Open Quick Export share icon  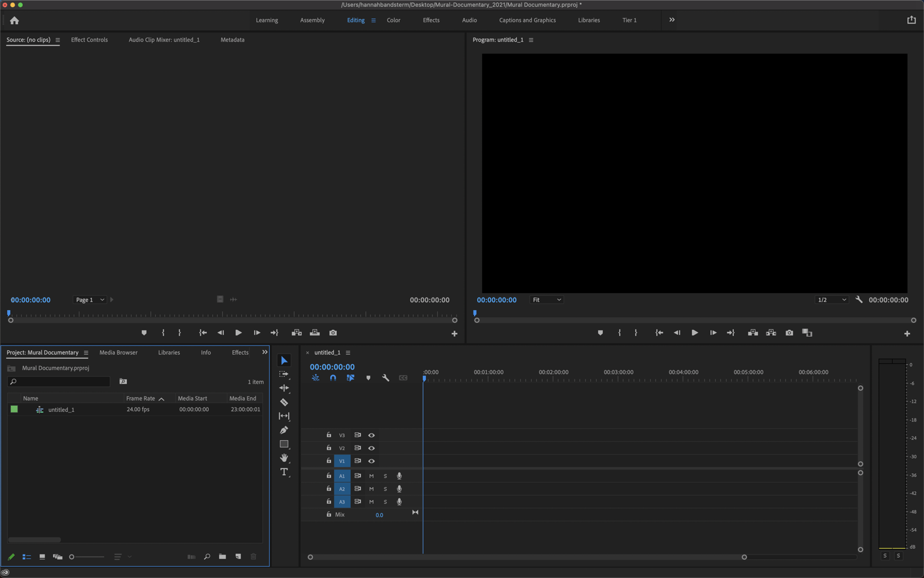911,20
